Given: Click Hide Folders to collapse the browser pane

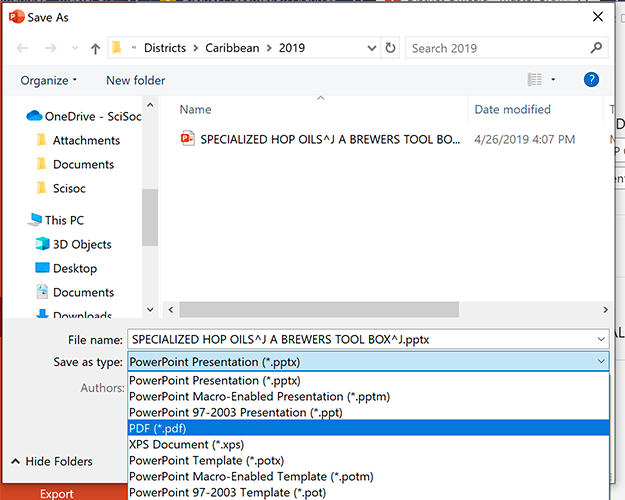Looking at the screenshot, I should coord(52,461).
